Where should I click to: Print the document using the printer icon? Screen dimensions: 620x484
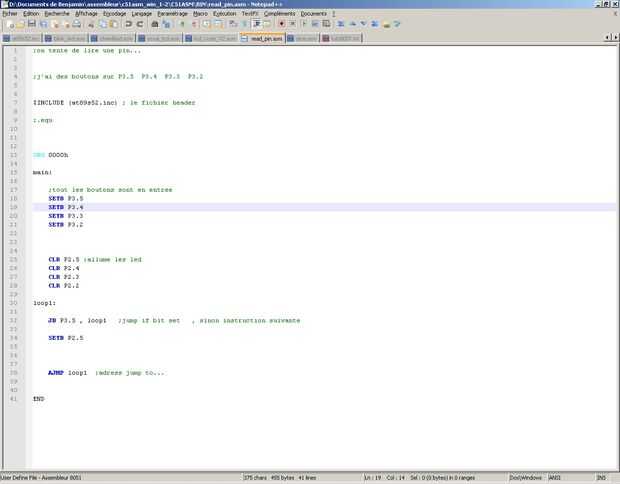pyautogui.click(x=77, y=24)
